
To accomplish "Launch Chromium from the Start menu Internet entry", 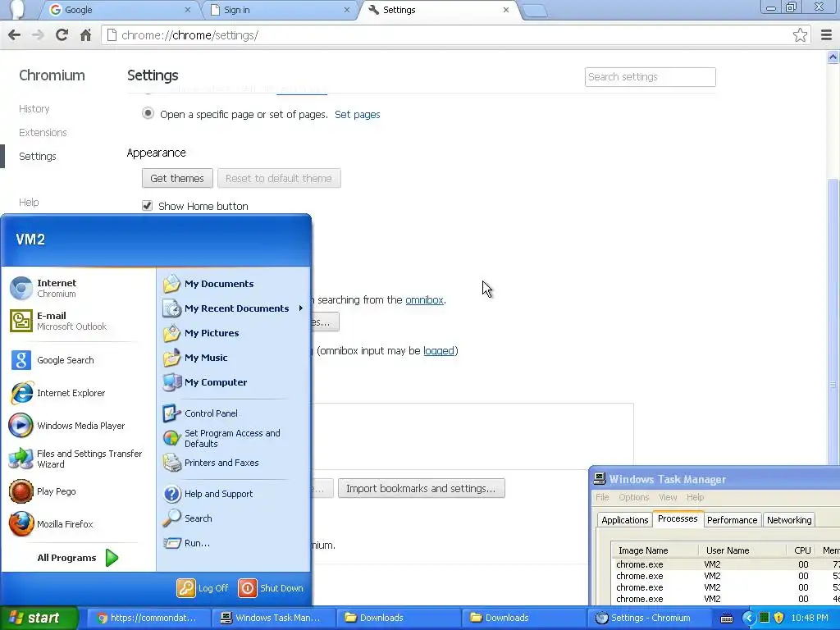I will pyautogui.click(x=78, y=288).
